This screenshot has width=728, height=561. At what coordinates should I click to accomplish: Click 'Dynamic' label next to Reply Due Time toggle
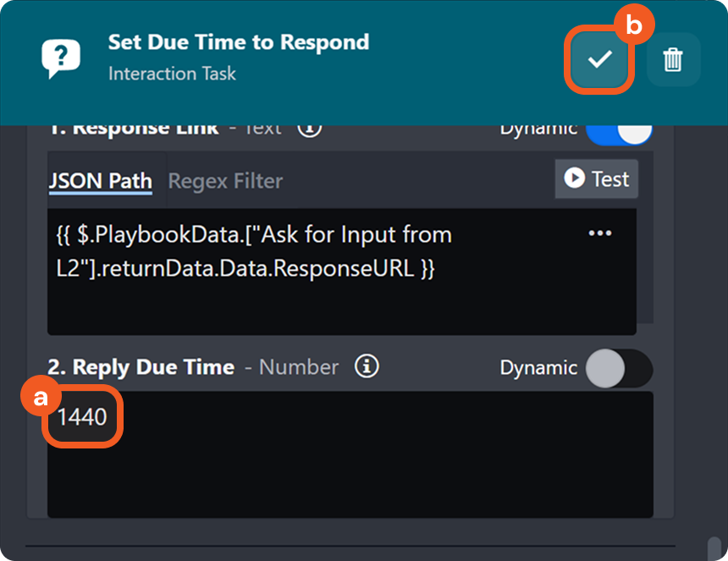538,368
